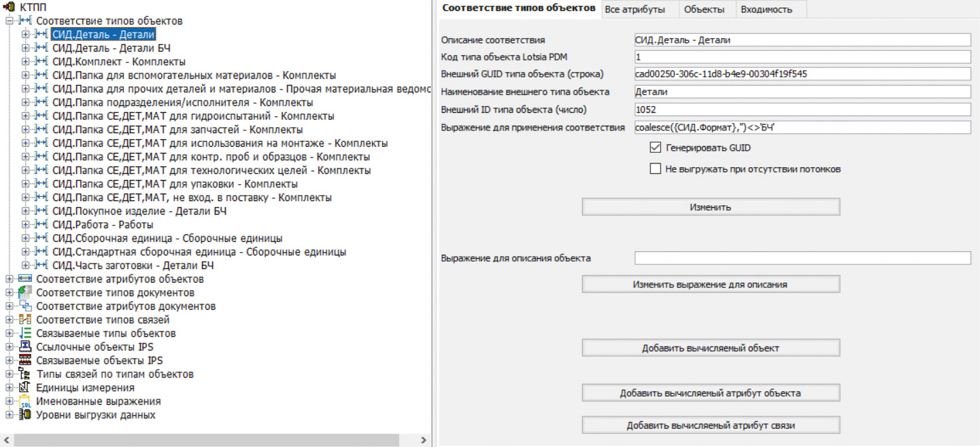Click icon beside Ссылочные объекты IPS
The image size is (980, 447).
(25, 347)
